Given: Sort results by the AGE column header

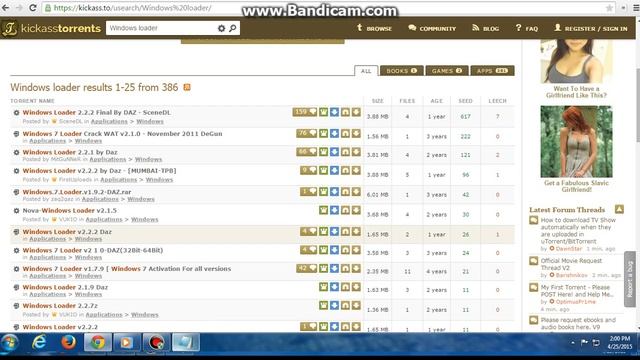Looking at the screenshot, I should [x=436, y=101].
